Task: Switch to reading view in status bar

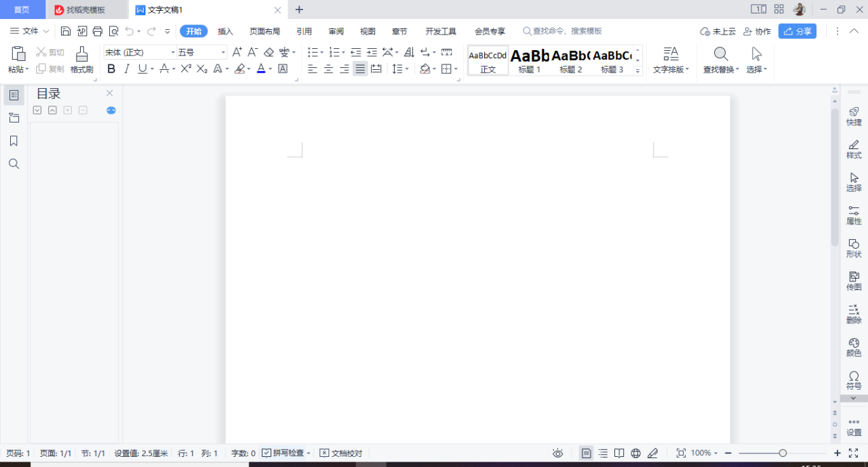Action: pos(619,453)
